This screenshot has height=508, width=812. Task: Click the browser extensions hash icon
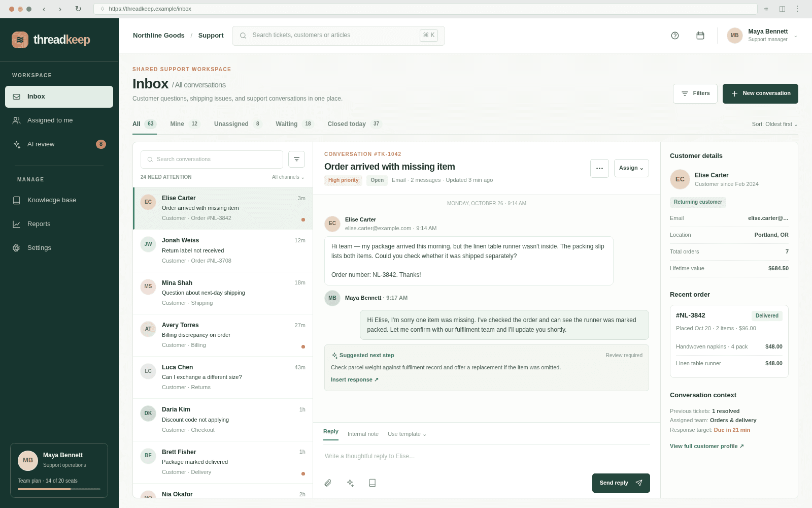click(766, 9)
